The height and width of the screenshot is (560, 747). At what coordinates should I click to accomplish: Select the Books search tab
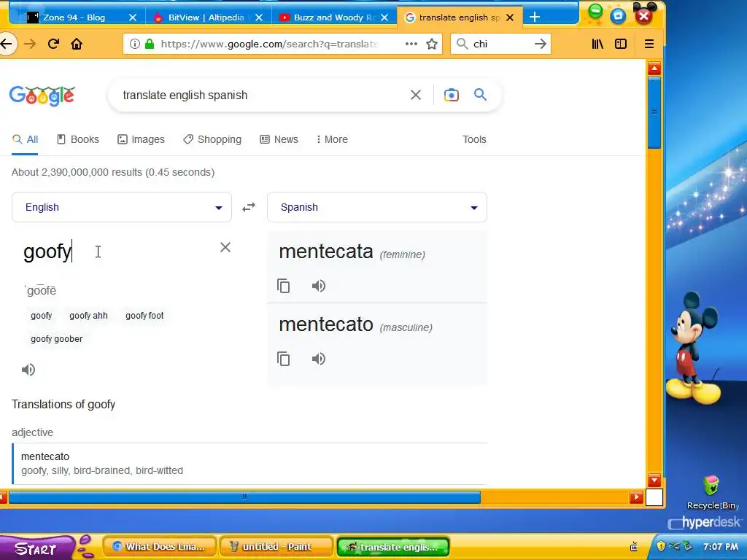78,139
